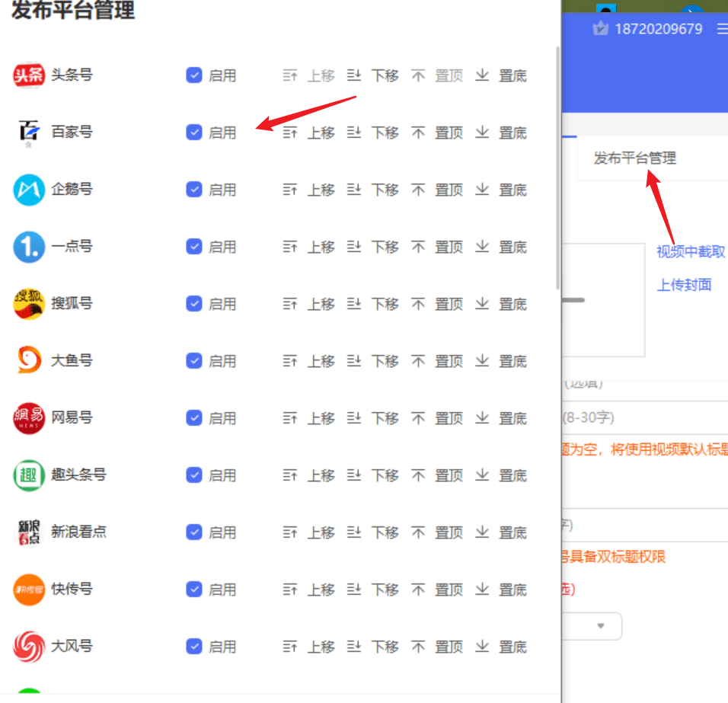
Task: Click 视频中截取 link
Action: tap(691, 251)
